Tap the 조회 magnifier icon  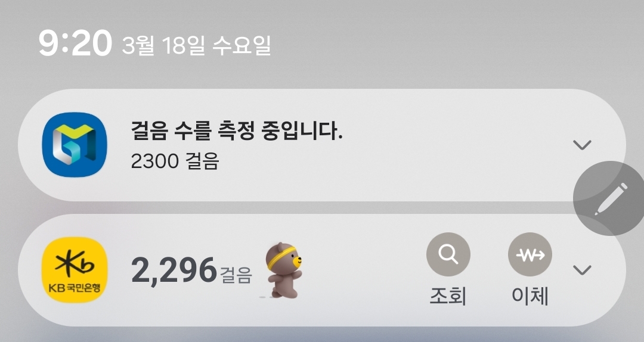click(448, 254)
